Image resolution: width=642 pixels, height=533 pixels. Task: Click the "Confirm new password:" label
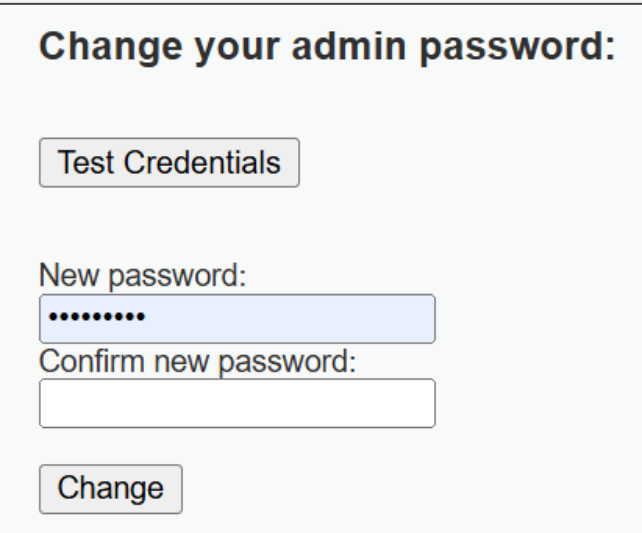[x=197, y=360]
